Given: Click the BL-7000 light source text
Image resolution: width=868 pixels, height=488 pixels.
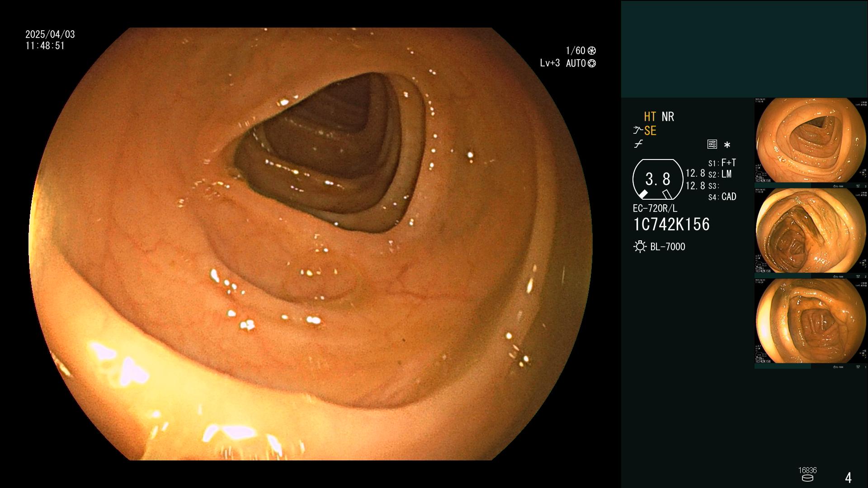Looking at the screenshot, I should [x=668, y=247].
